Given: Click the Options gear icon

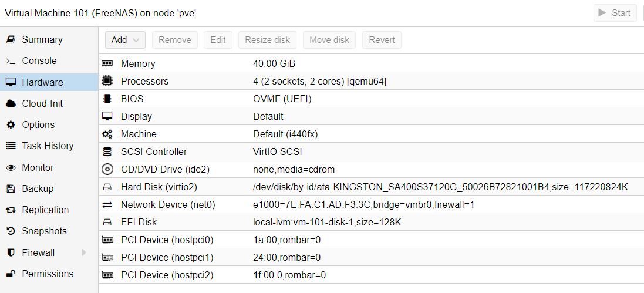Looking at the screenshot, I should (11, 125).
